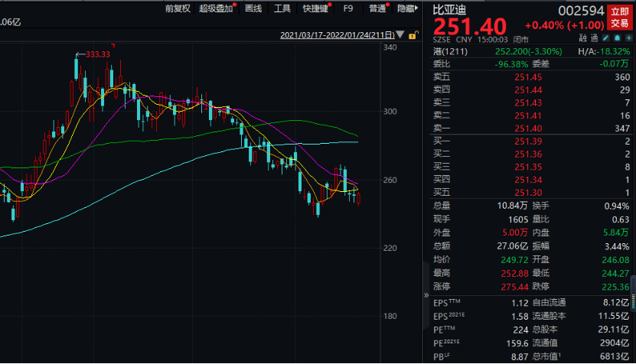The image size is (636, 364).
Task: Click the 买二 bid price 251.36
Action: (528, 154)
